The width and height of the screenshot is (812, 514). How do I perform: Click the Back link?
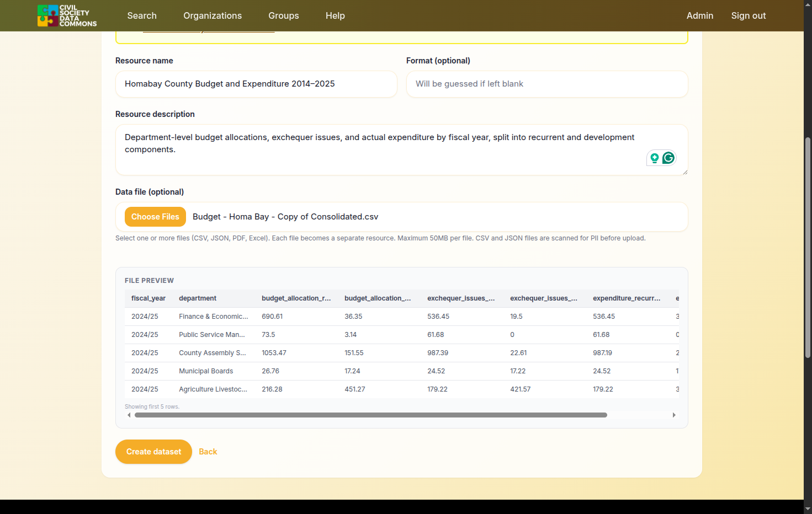(208, 452)
